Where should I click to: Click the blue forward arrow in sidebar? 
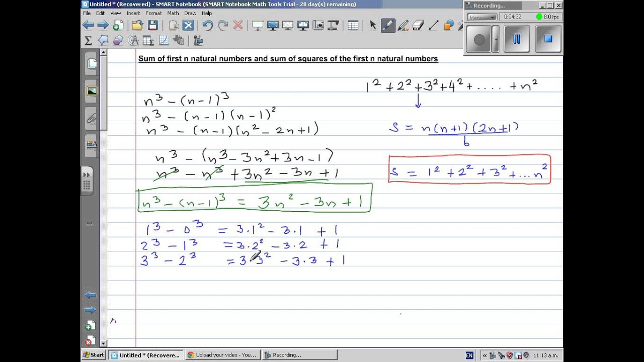90,310
